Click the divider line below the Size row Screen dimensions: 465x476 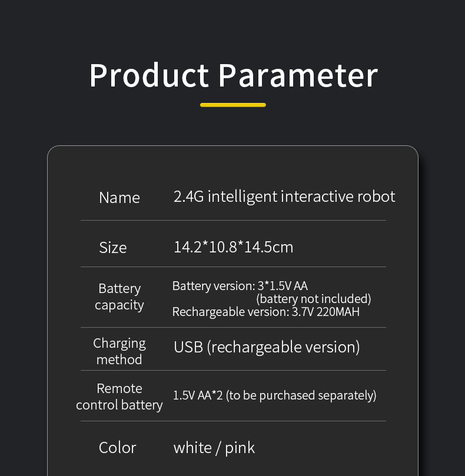coord(233,267)
